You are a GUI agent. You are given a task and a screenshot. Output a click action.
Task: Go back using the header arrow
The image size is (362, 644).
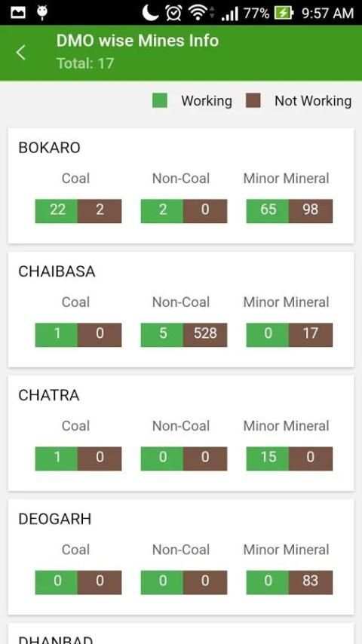coord(20,53)
